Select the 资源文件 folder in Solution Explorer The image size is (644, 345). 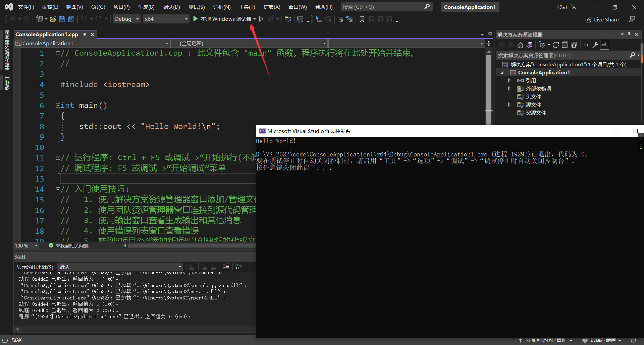[x=536, y=113]
